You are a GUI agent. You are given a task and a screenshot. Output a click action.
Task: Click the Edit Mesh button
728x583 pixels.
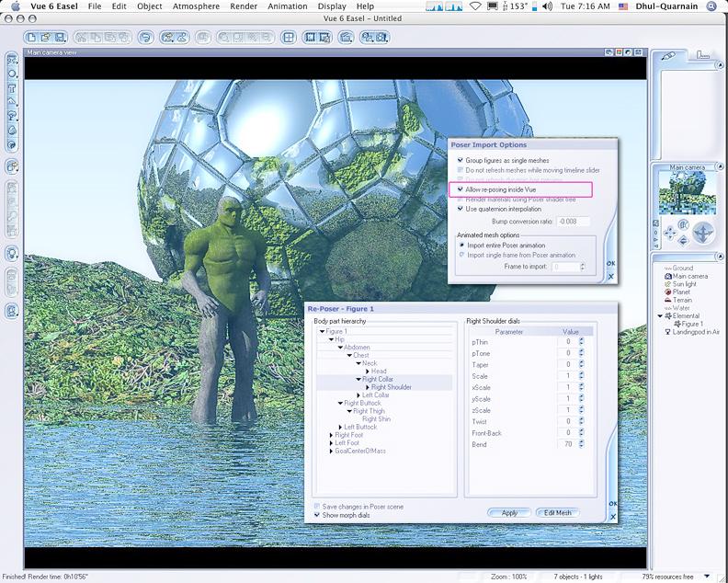click(558, 513)
